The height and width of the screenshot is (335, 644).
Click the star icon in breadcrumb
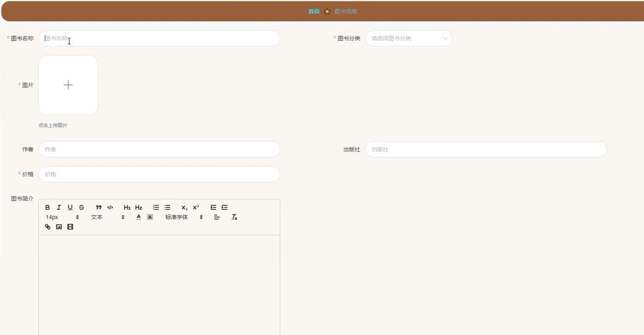pyautogui.click(x=327, y=12)
